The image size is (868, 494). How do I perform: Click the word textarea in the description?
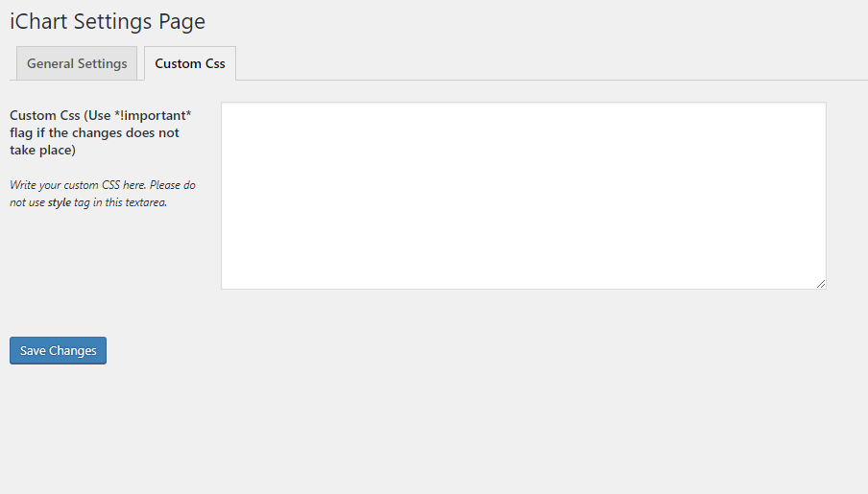click(x=146, y=202)
